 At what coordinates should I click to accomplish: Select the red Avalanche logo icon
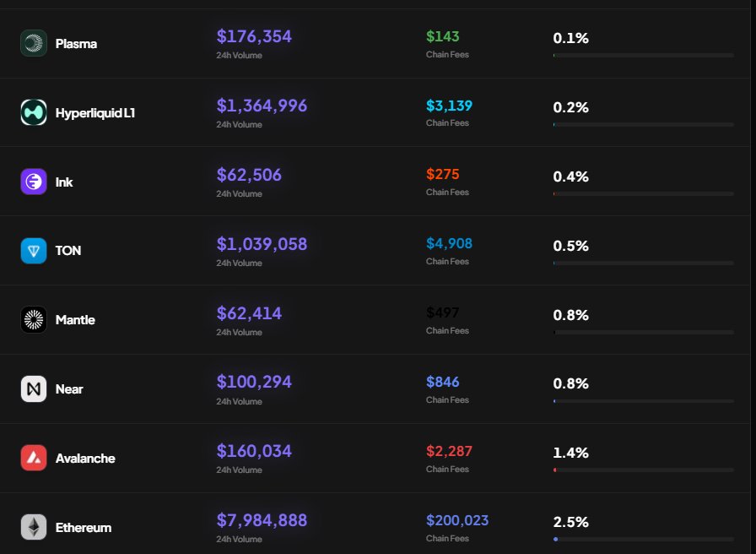tap(34, 459)
